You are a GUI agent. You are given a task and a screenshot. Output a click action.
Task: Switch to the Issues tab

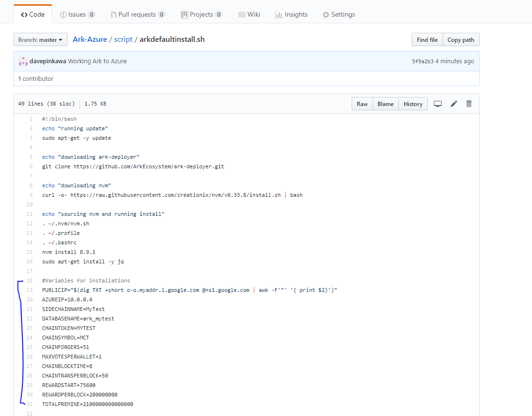pyautogui.click(x=77, y=14)
